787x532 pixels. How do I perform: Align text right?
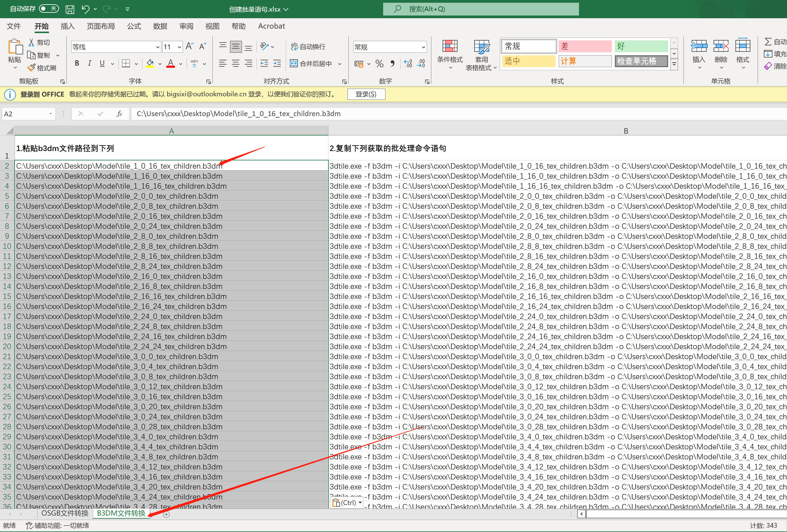[x=248, y=63]
